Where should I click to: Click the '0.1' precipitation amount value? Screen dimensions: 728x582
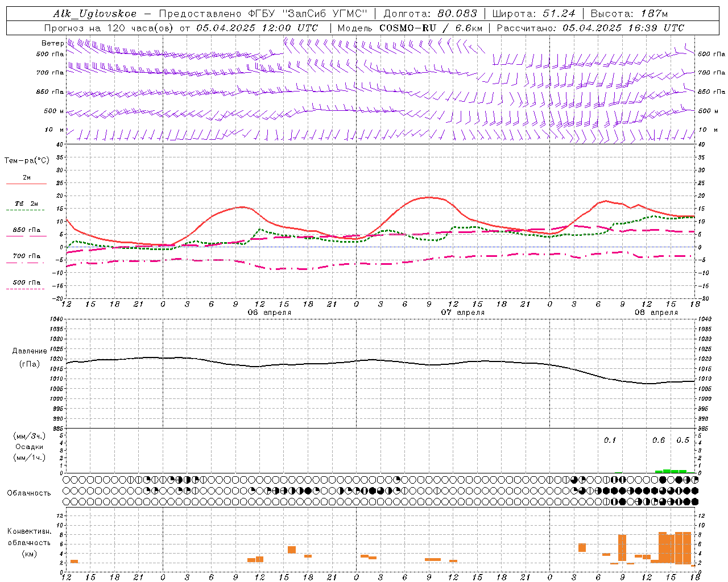(x=610, y=440)
